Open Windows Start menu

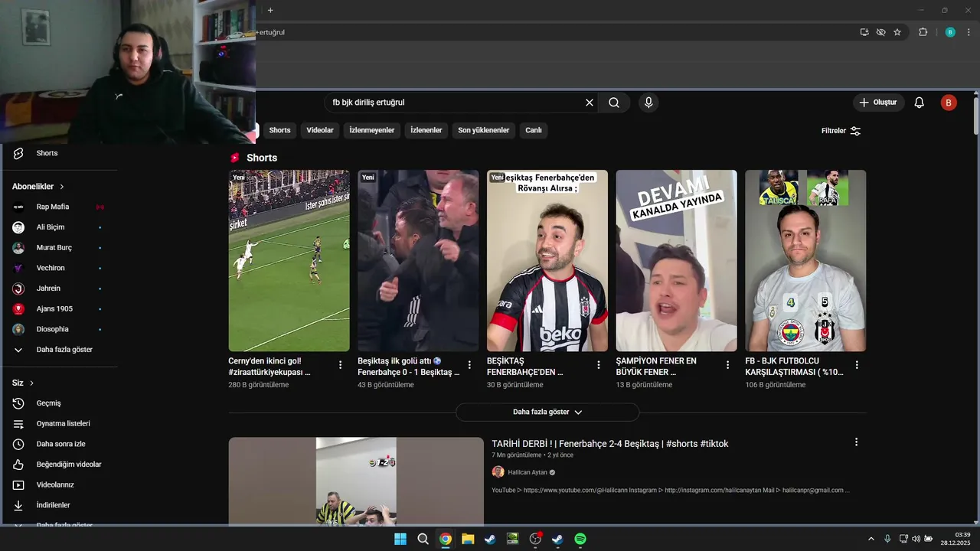[400, 539]
